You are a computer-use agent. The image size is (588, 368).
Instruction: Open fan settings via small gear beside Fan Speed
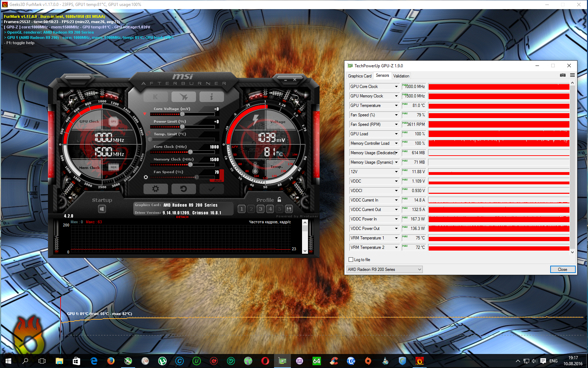146,177
